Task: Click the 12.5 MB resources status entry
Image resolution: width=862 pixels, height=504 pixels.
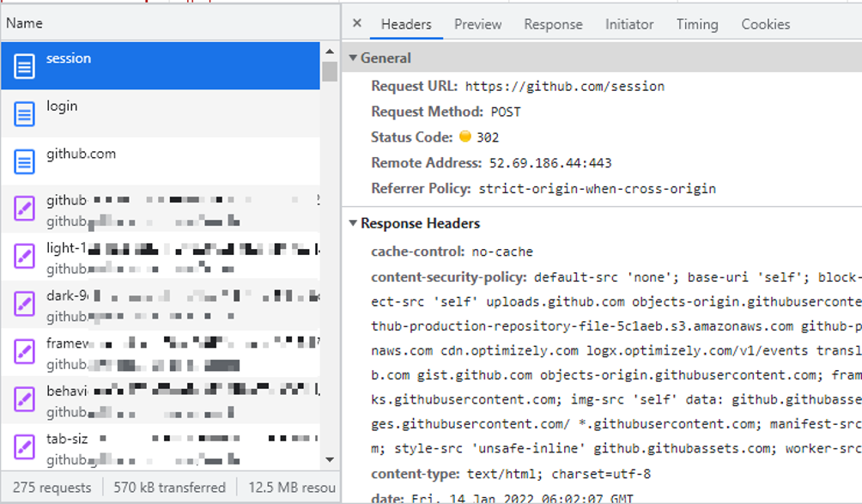Action: 292,488
